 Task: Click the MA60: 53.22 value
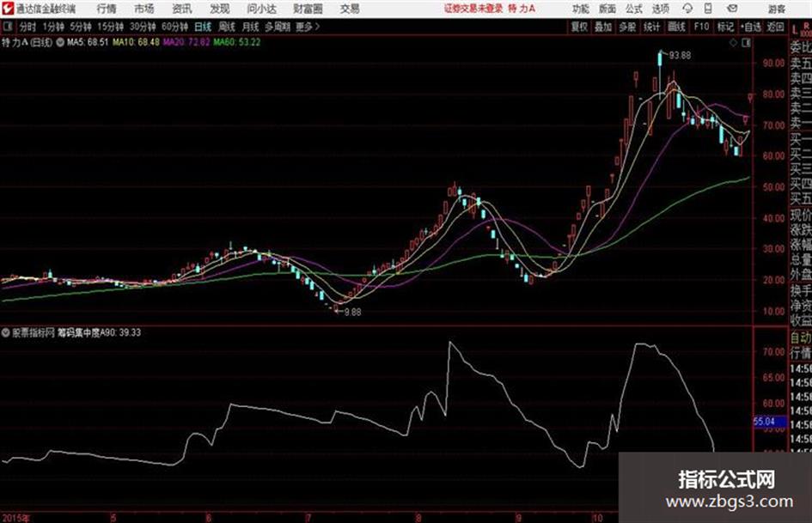(236, 42)
